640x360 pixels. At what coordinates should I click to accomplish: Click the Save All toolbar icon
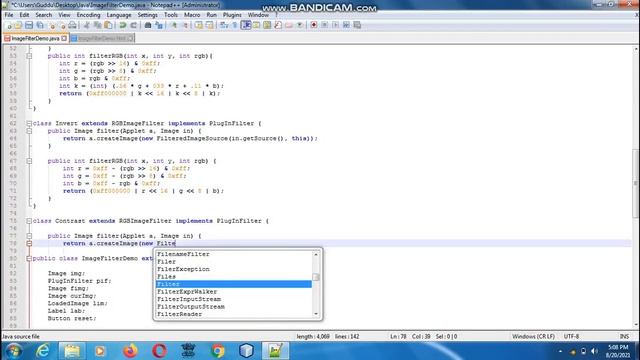(40, 25)
